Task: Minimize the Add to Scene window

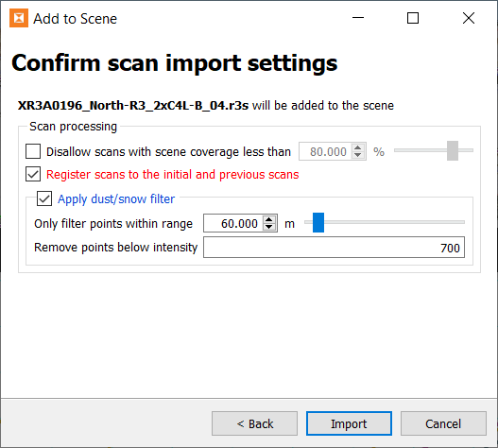Action: click(358, 18)
